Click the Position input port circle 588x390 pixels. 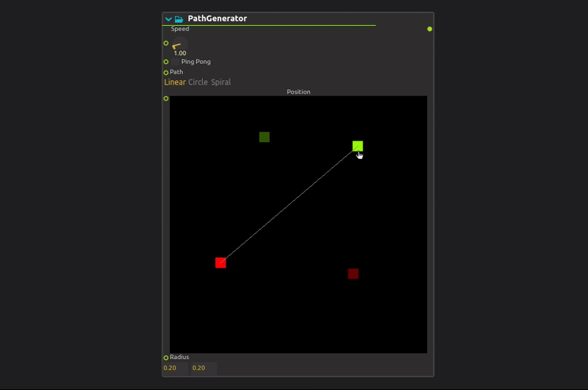coord(166,99)
